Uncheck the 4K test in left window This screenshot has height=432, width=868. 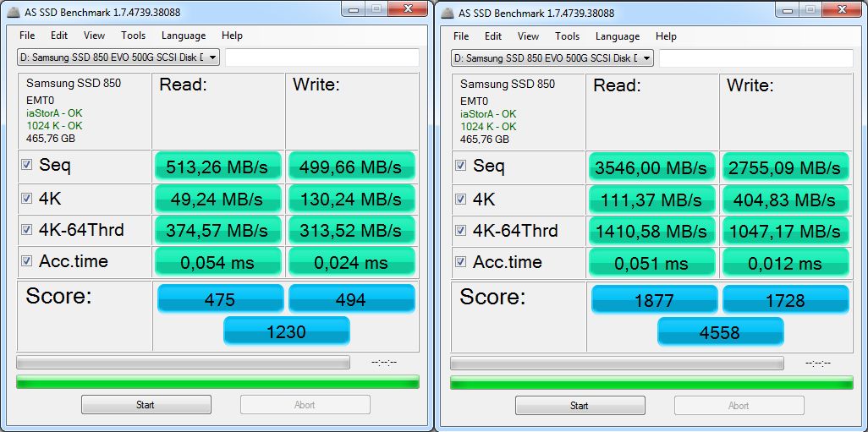pyautogui.click(x=26, y=198)
